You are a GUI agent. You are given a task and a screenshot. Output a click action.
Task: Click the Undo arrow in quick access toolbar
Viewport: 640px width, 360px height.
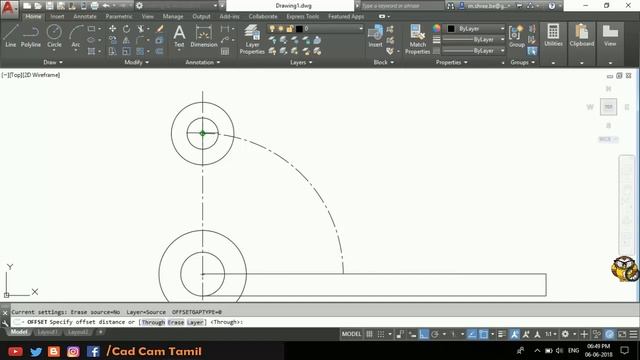(x=106, y=6)
